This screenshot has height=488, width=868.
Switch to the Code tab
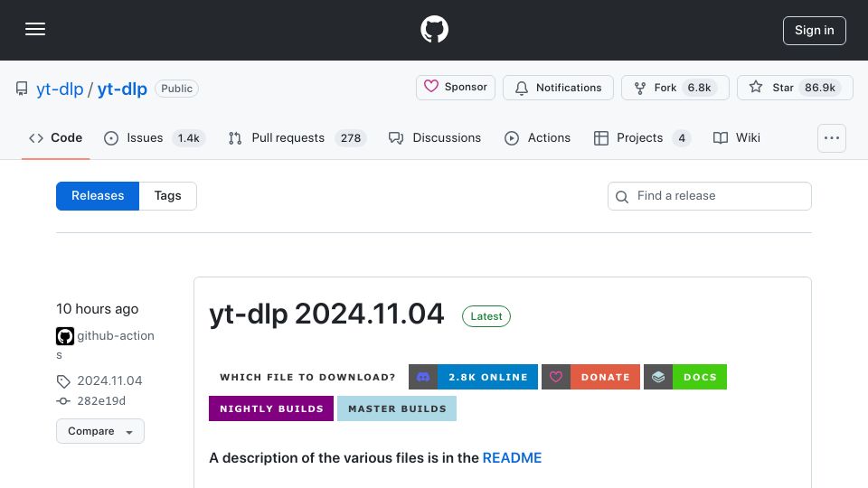(55, 137)
